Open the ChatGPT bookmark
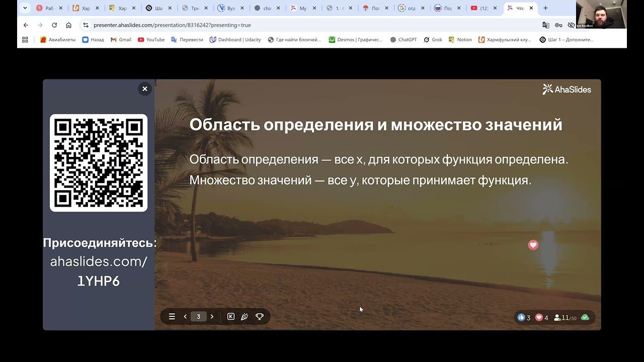 coord(404,40)
